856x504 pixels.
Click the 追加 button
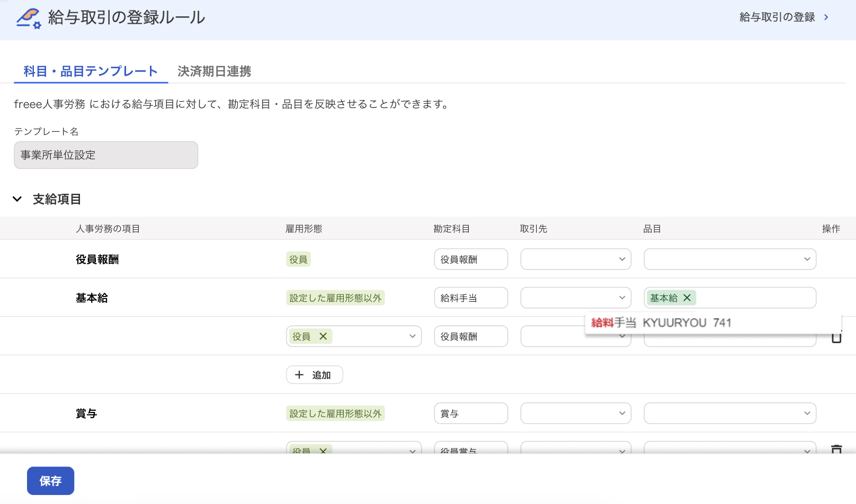(315, 375)
